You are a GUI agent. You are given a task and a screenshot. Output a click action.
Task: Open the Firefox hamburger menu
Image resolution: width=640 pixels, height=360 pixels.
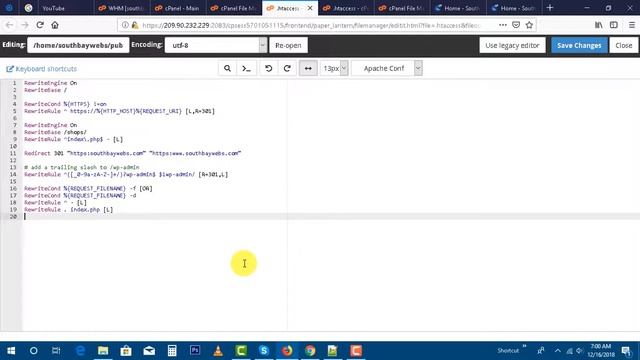coord(631,25)
